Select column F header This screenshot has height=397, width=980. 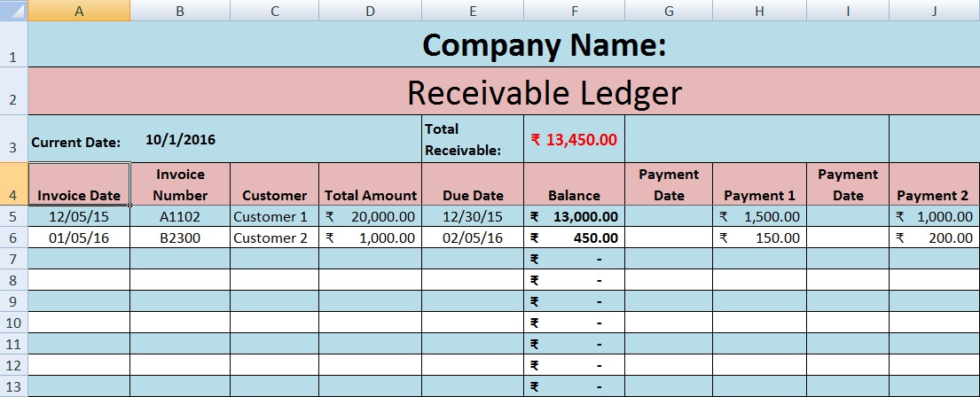(x=575, y=11)
